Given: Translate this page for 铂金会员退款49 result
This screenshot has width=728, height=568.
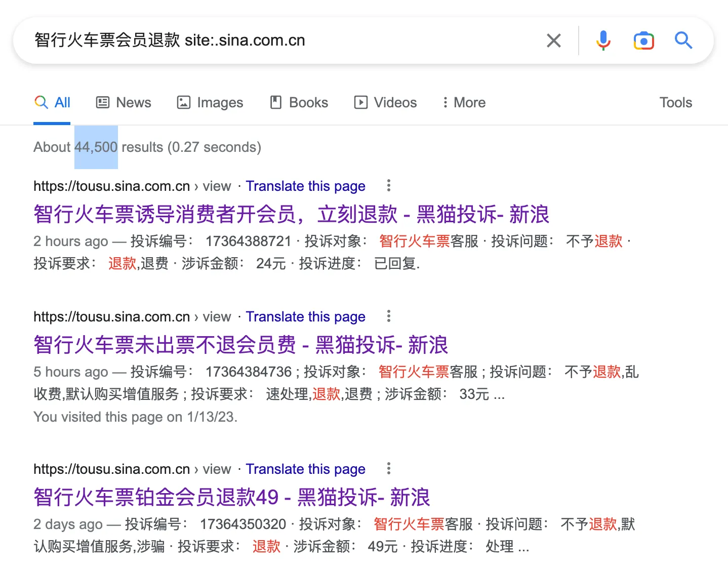Looking at the screenshot, I should pos(305,469).
